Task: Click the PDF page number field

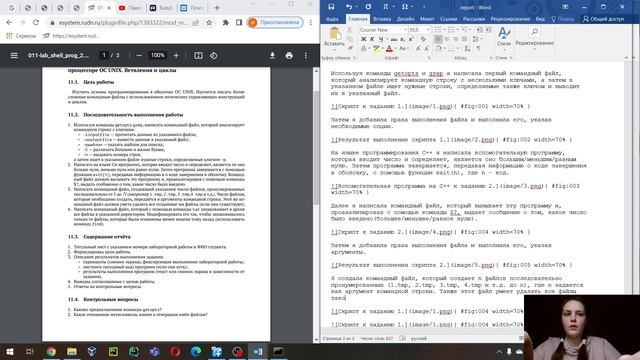Action: (104, 55)
